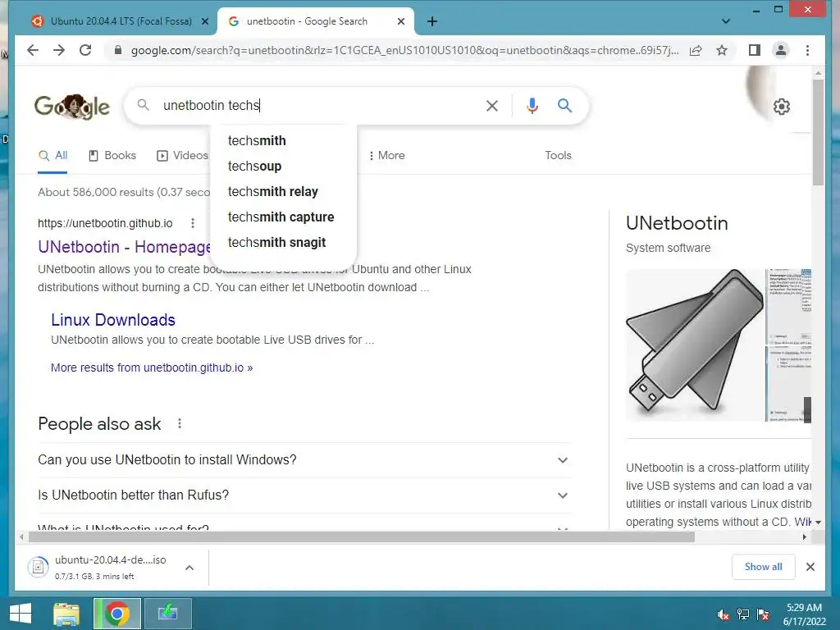This screenshot has height=630, width=840.
Task: Go forward using the browser forward arrow
Action: [x=59, y=50]
